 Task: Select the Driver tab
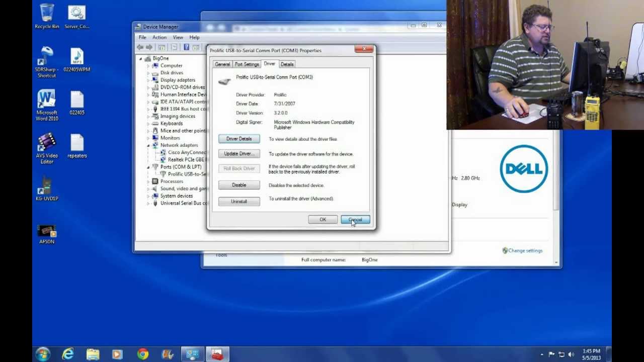[x=270, y=64]
